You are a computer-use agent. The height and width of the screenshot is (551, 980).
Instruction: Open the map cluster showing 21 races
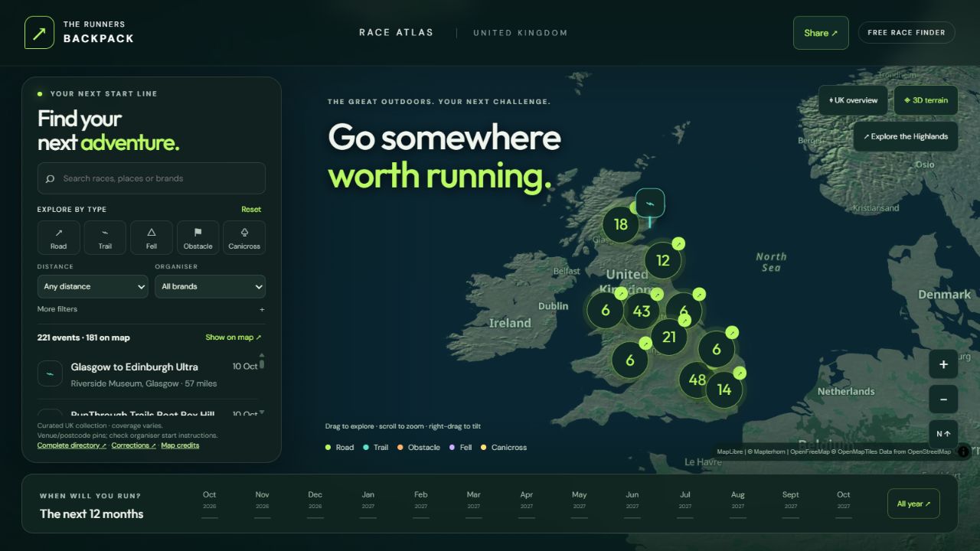669,337
